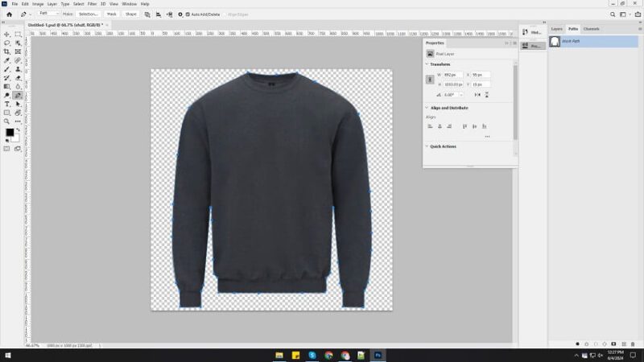Select the Object Selection tool
The height and width of the screenshot is (362, 644).
18,43
